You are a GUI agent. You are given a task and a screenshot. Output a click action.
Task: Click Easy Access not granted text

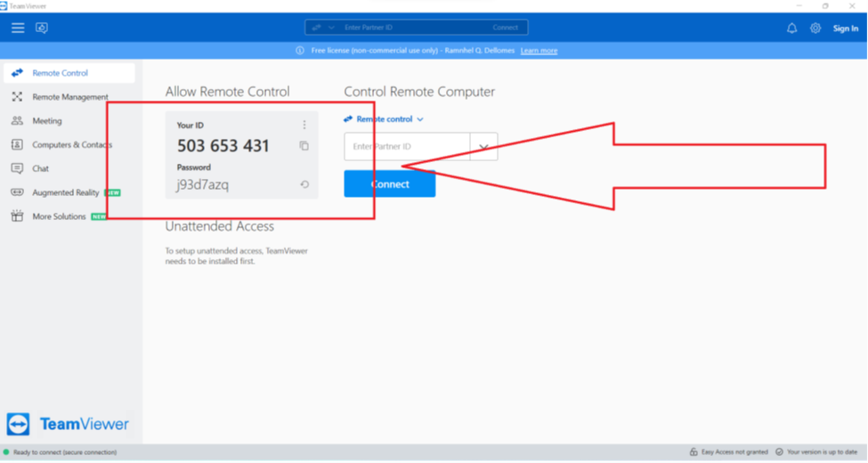point(734,452)
